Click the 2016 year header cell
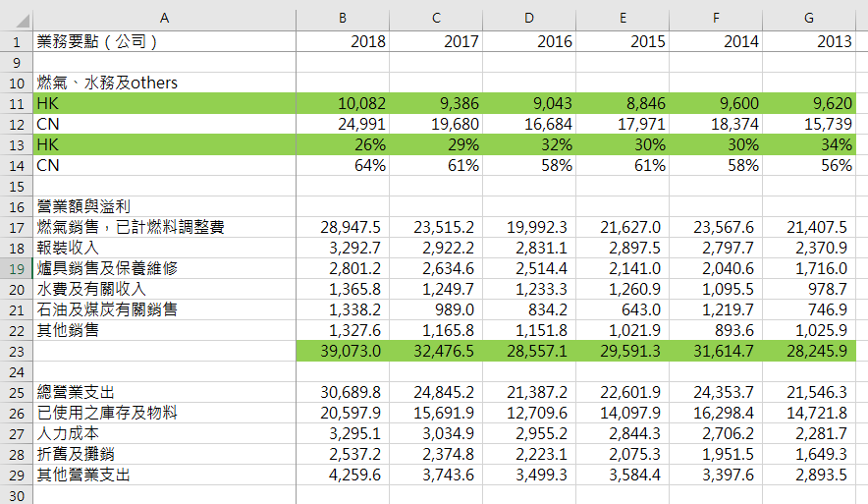Image resolution: width=868 pixels, height=504 pixels. 529,41
